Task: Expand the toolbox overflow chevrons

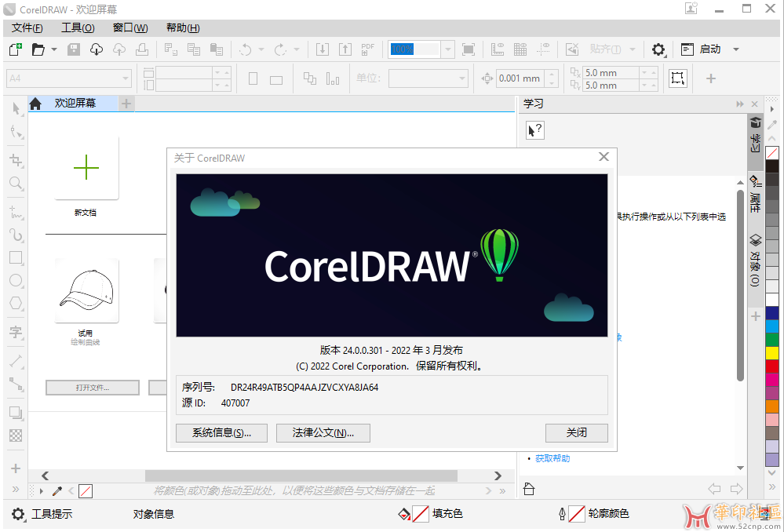Action: point(16,489)
